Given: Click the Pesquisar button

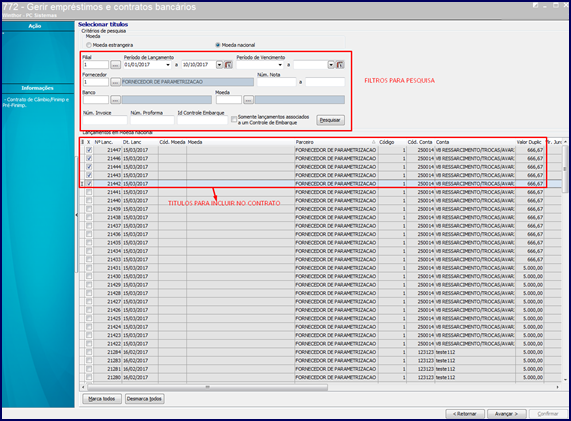Looking at the screenshot, I should click(x=330, y=120).
